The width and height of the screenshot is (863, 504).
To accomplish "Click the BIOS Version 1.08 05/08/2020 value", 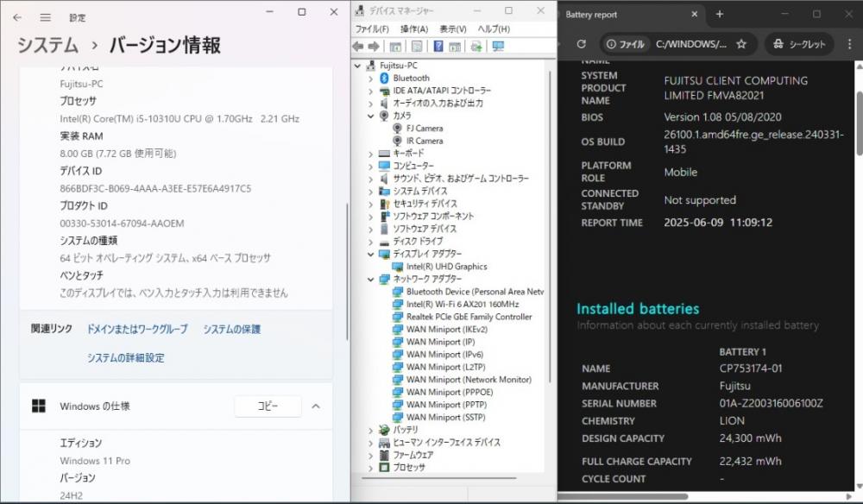I will click(x=722, y=117).
